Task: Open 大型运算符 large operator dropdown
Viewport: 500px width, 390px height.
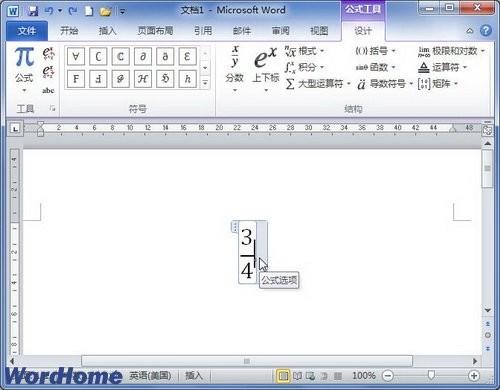Action: point(318,84)
